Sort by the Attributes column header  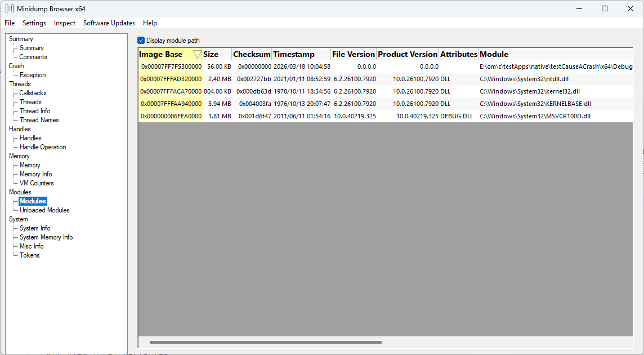tap(458, 54)
